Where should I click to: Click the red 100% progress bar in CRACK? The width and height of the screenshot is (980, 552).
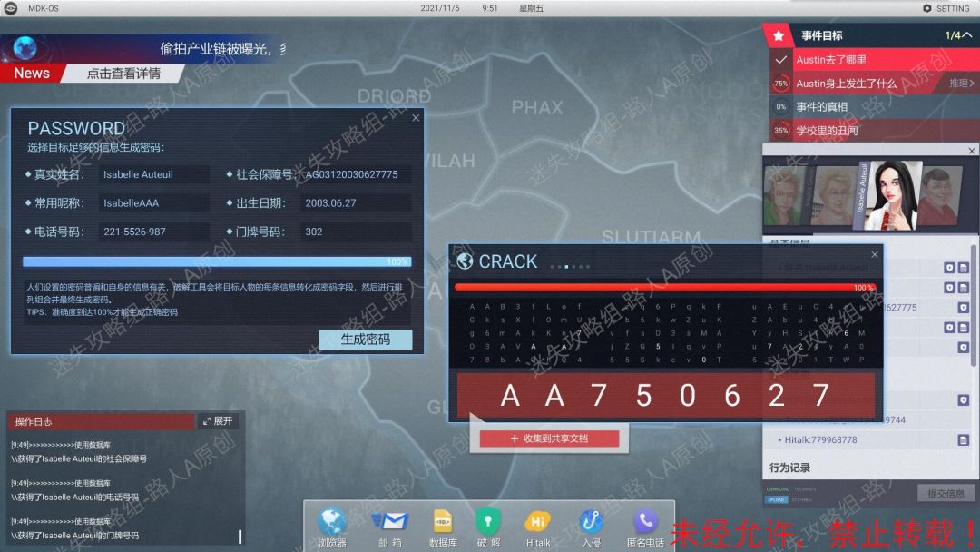(665, 288)
